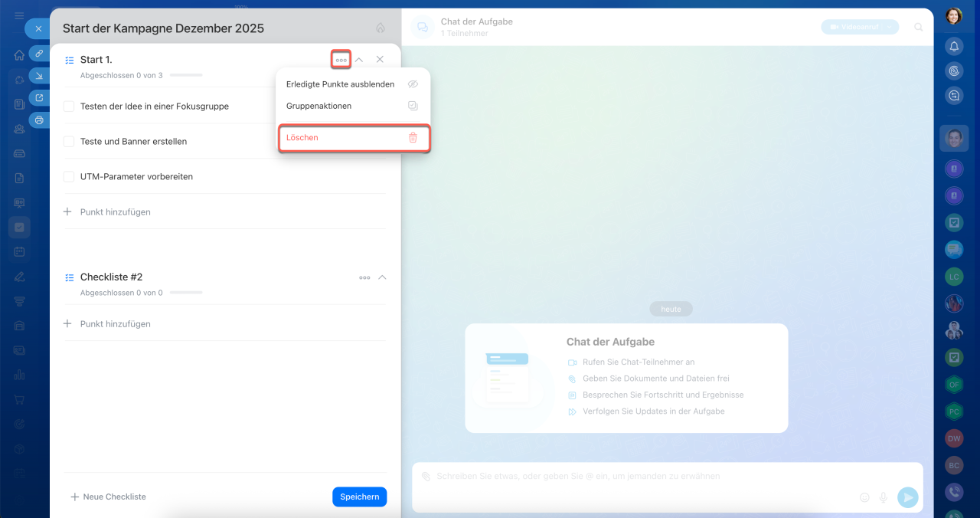The width and height of the screenshot is (980, 518).
Task: Open the LC contact in the right bar
Action: tap(954, 276)
